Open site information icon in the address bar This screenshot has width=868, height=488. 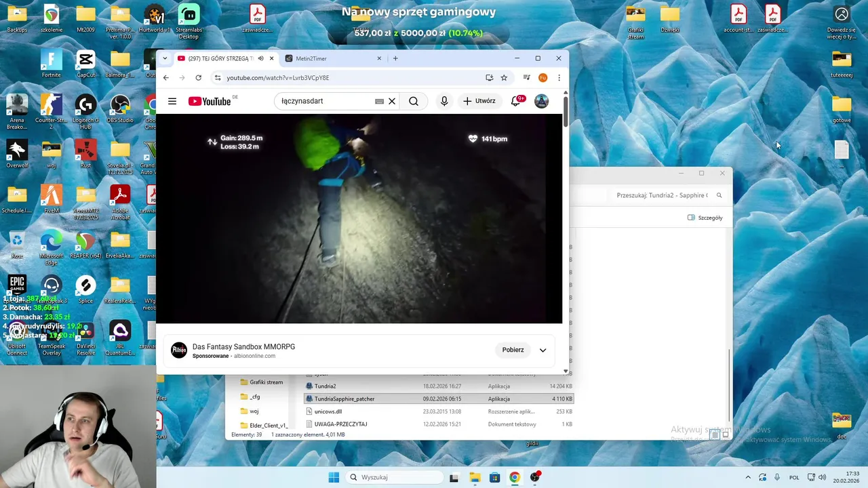(x=218, y=78)
